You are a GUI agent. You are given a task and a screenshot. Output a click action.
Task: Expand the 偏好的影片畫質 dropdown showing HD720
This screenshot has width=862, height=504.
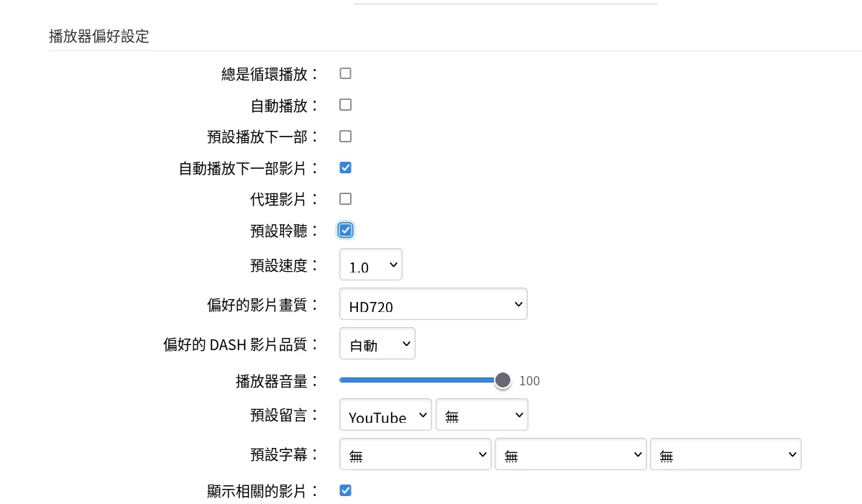[433, 305]
